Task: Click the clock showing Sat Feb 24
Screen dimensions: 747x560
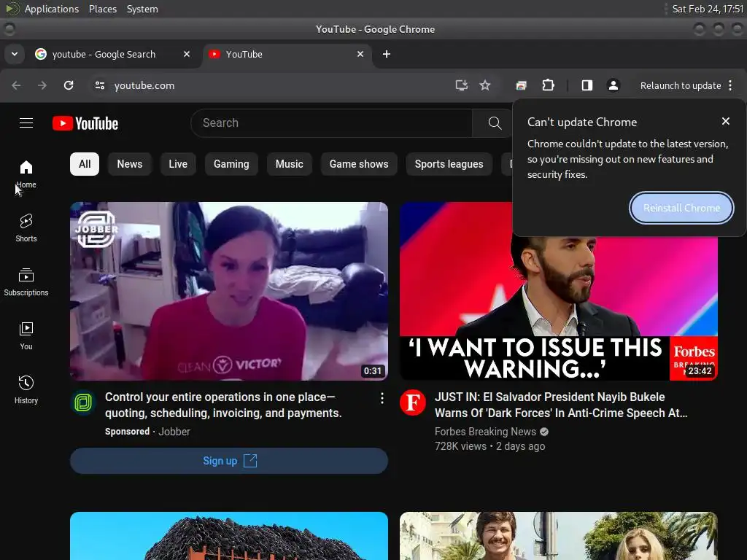Action: tap(708, 9)
